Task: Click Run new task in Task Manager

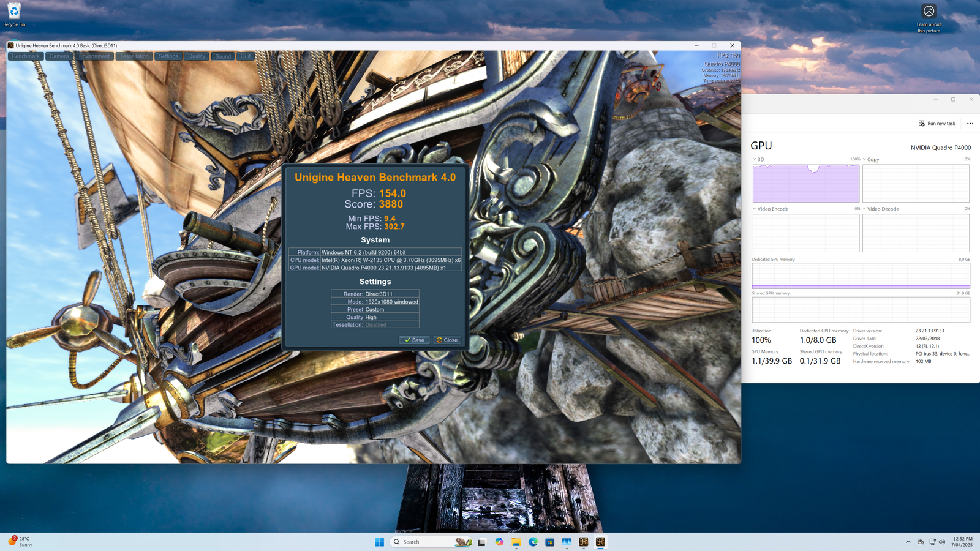Action: pos(937,124)
